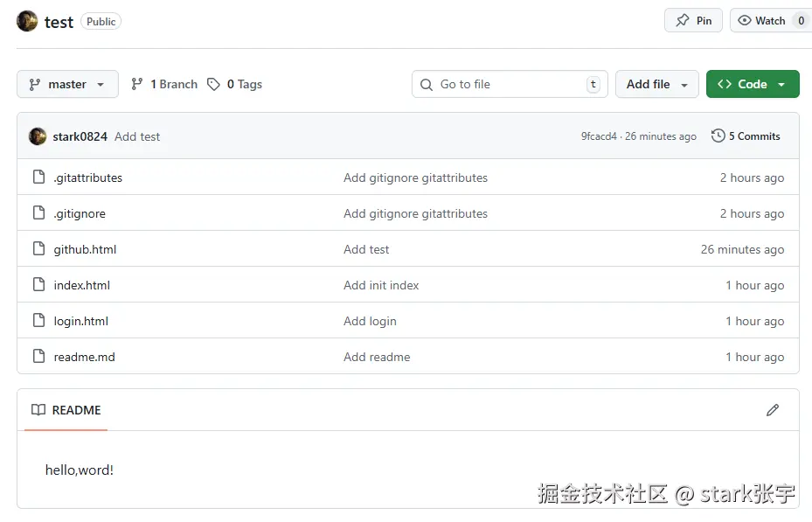Edit the README with the pencil icon
812x522 pixels.
pos(773,409)
